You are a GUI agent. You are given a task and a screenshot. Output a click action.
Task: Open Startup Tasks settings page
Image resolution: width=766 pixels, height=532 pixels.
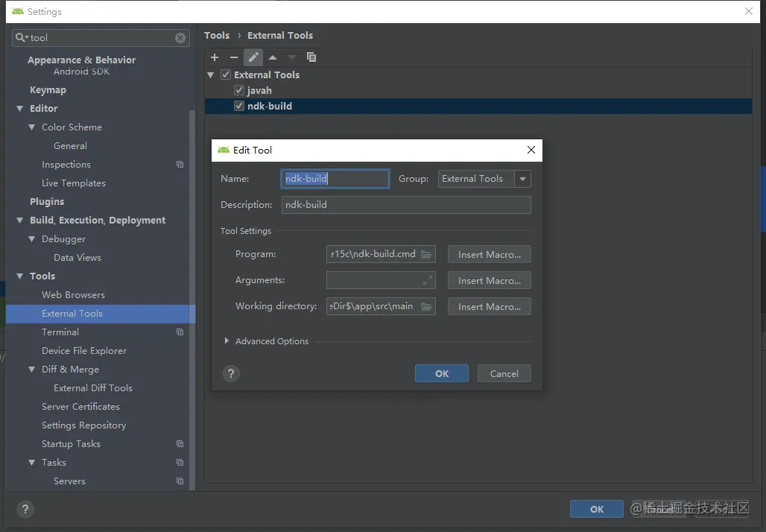point(71,444)
